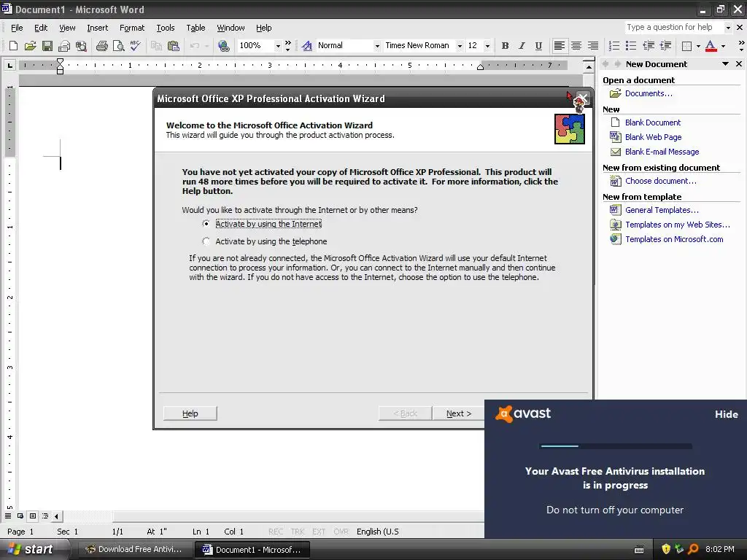Click the New Blank Document toolbar icon
The height and width of the screenshot is (560, 747).
pyautogui.click(x=13, y=46)
